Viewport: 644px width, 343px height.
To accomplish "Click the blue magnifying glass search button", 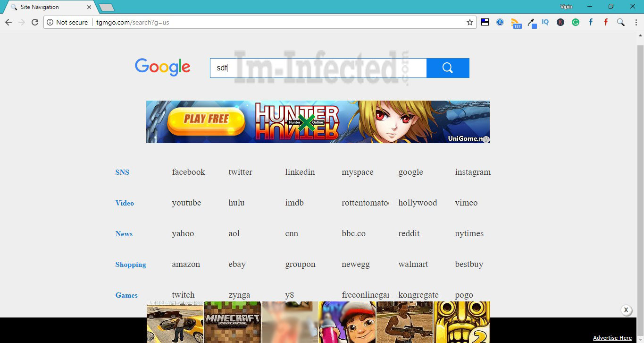I will 447,68.
